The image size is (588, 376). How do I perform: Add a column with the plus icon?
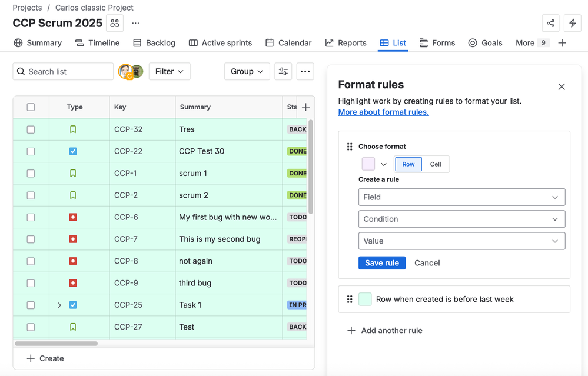(x=305, y=107)
